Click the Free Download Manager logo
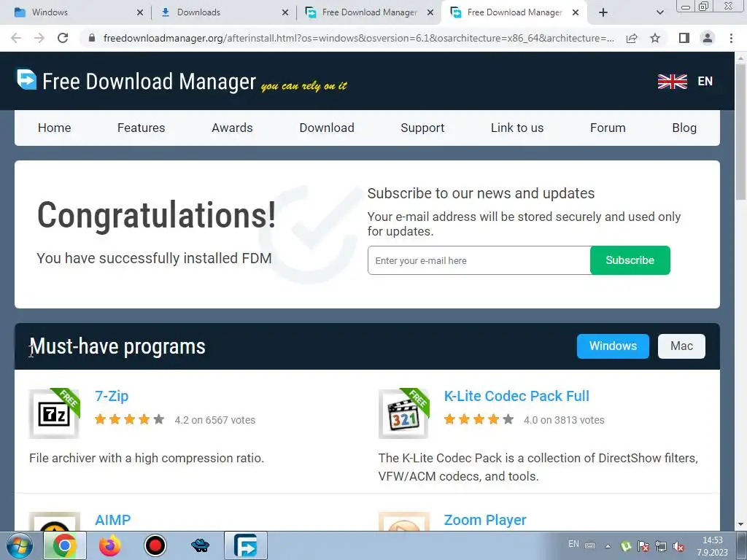The width and height of the screenshot is (747, 560). click(x=136, y=81)
